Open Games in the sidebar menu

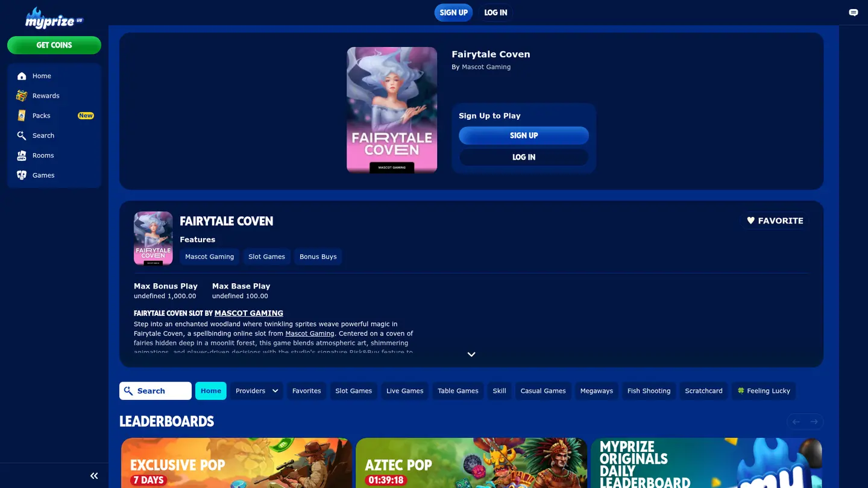pos(54,175)
